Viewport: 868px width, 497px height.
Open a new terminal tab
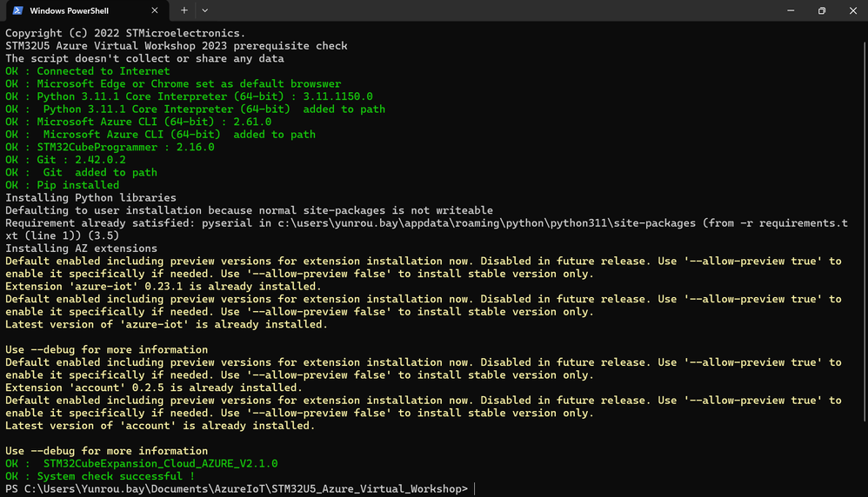click(x=184, y=11)
